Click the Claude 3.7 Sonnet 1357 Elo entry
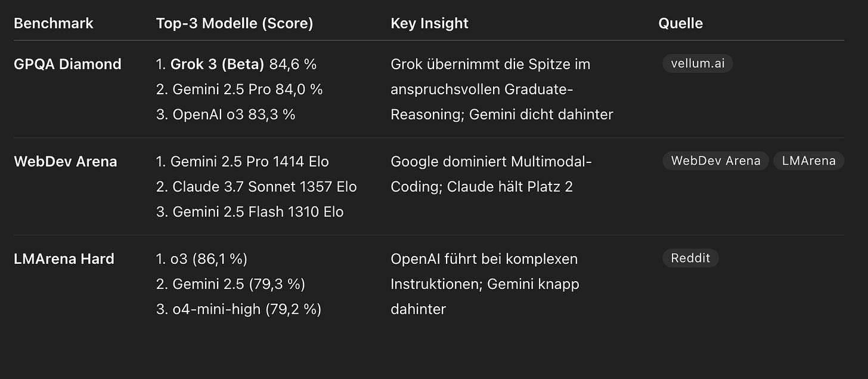 [x=264, y=186]
